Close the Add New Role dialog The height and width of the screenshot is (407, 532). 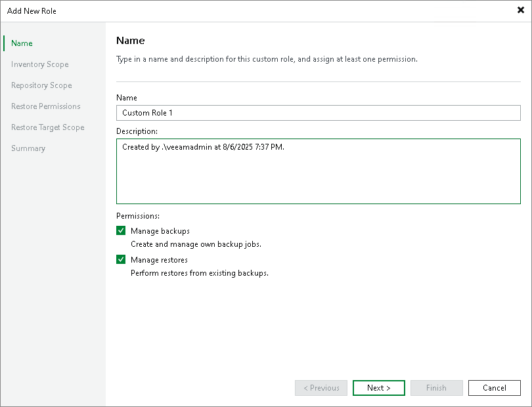[x=520, y=11]
